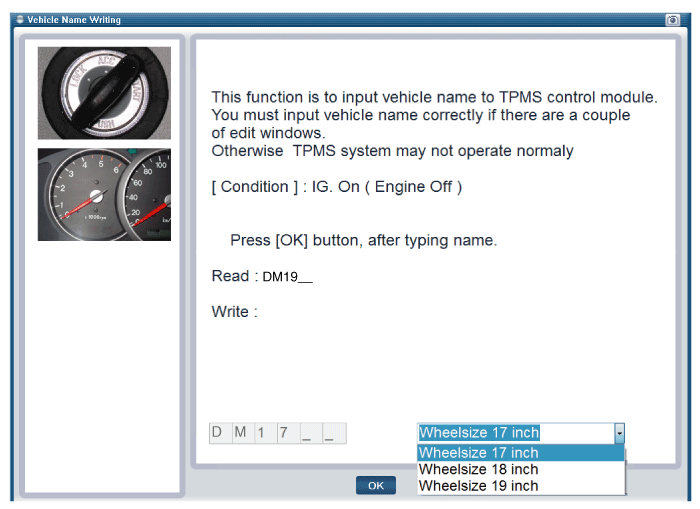Screen dimensions: 700x509
Task: Click the Read value DM19__
Action: pyautogui.click(x=287, y=277)
